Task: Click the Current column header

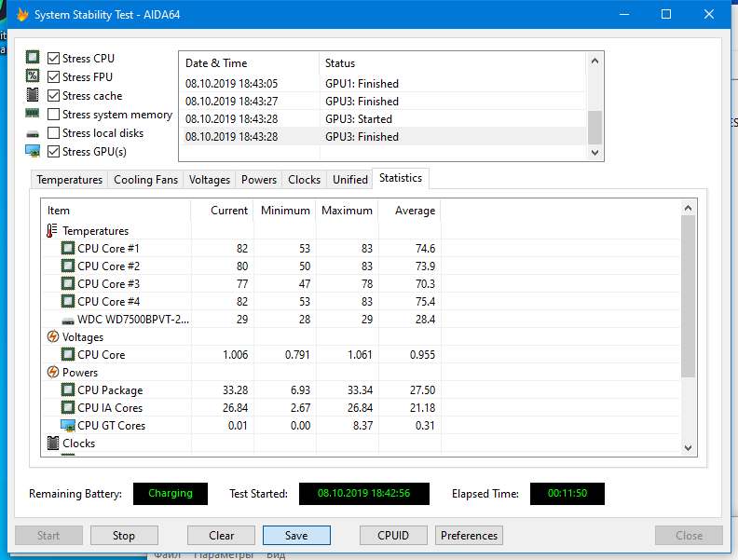Action: (x=222, y=211)
